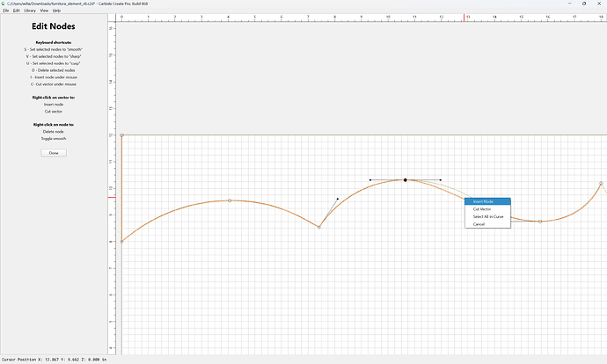Image resolution: width=607 pixels, height=364 pixels.
Task: Click the Carbide Create app icon in title bar
Action: coord(4,4)
